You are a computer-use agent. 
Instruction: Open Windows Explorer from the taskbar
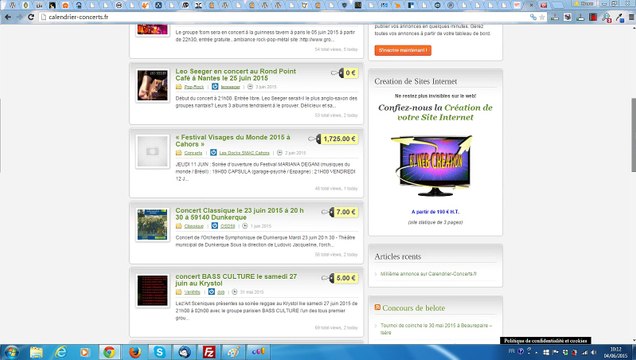[36, 352]
